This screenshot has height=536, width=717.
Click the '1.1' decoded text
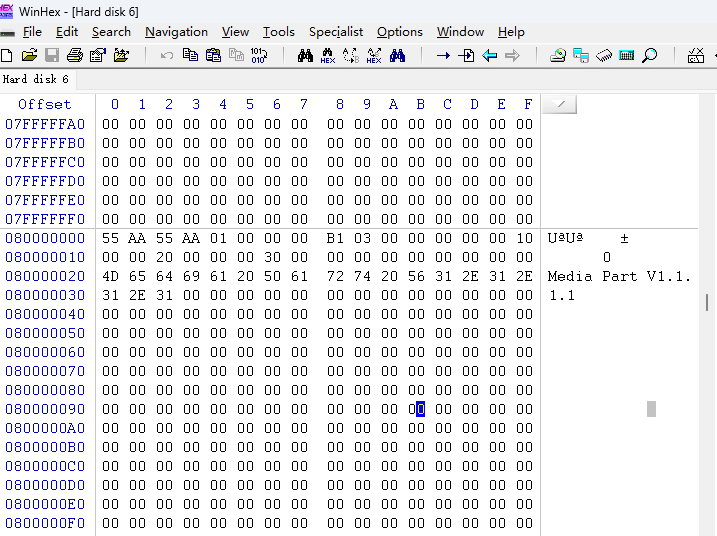click(x=562, y=295)
